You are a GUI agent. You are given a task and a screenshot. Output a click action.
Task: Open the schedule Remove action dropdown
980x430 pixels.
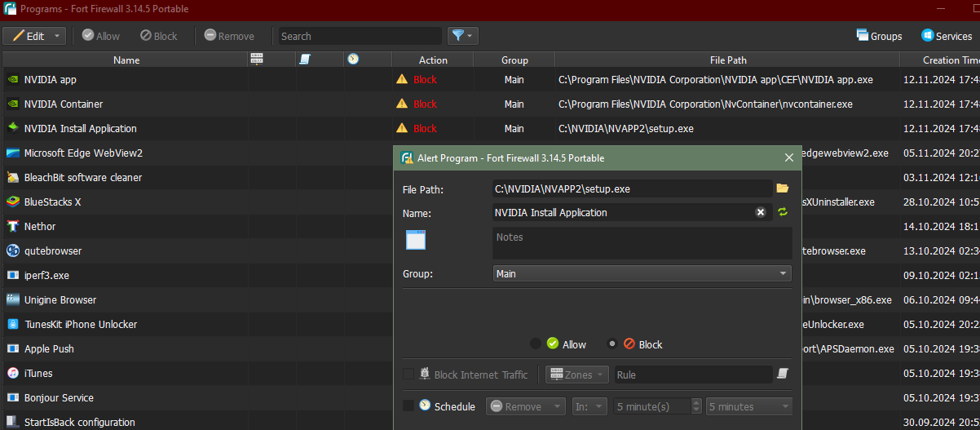tap(526, 406)
